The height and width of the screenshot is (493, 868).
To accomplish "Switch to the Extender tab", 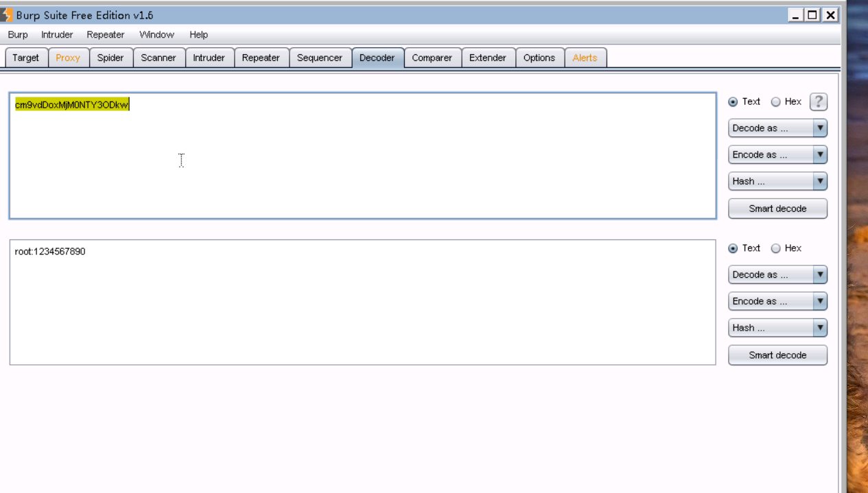I will (x=488, y=58).
